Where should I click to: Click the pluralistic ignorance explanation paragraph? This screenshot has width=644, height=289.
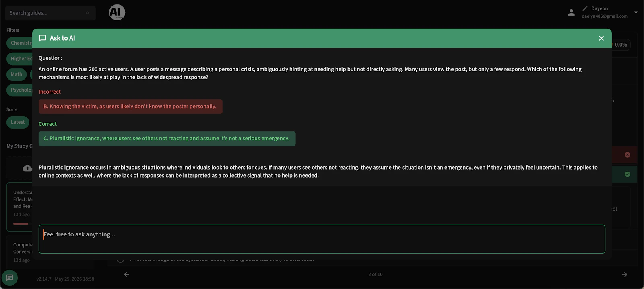[x=318, y=172]
